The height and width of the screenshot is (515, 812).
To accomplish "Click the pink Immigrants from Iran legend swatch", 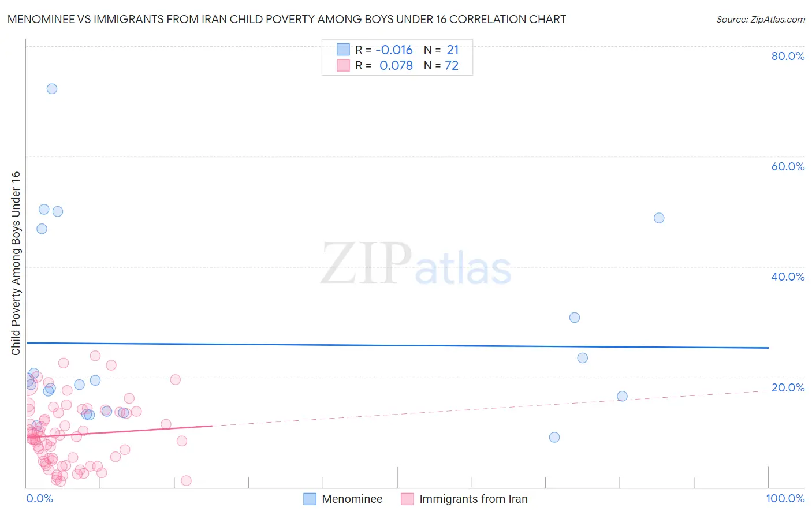I will pos(408,499).
